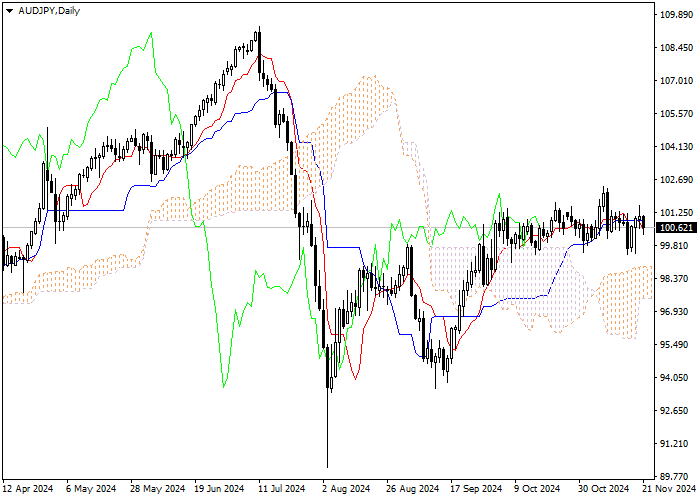The height and width of the screenshot is (500, 700).
Task: Pick the 102.690 price scale value
Action: click(x=676, y=180)
